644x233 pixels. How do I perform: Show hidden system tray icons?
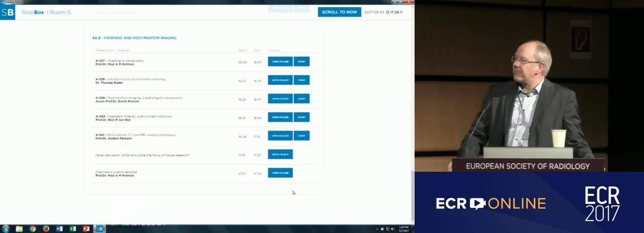[x=377, y=229]
